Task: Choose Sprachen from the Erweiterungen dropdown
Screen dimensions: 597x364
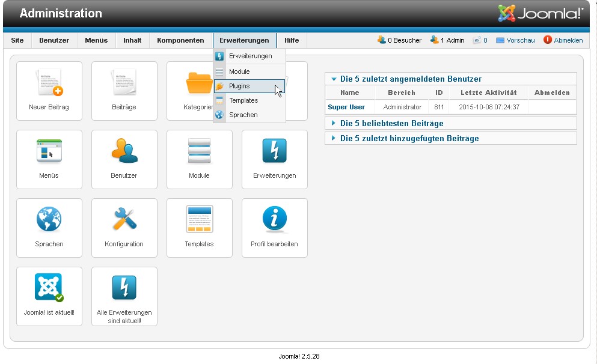Action: (x=243, y=115)
